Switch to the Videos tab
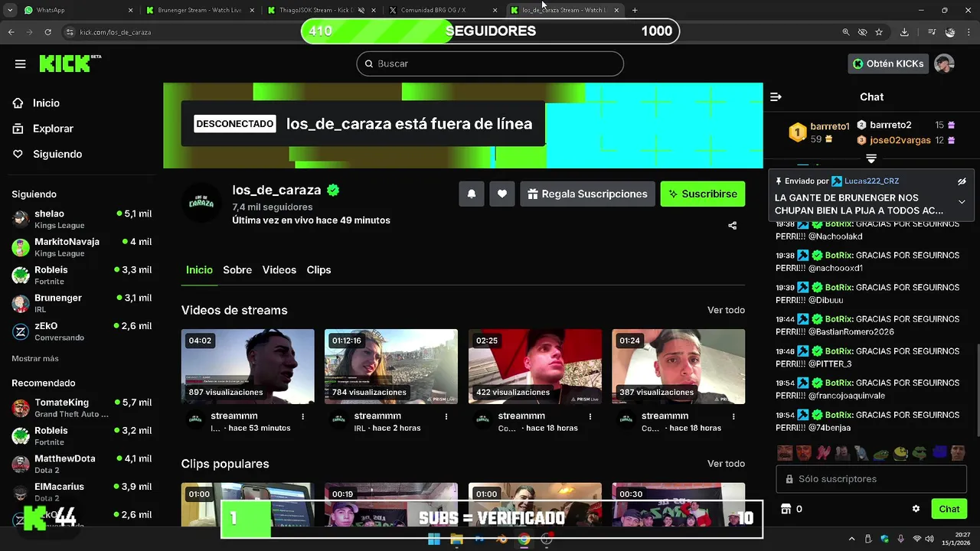 [x=279, y=269]
